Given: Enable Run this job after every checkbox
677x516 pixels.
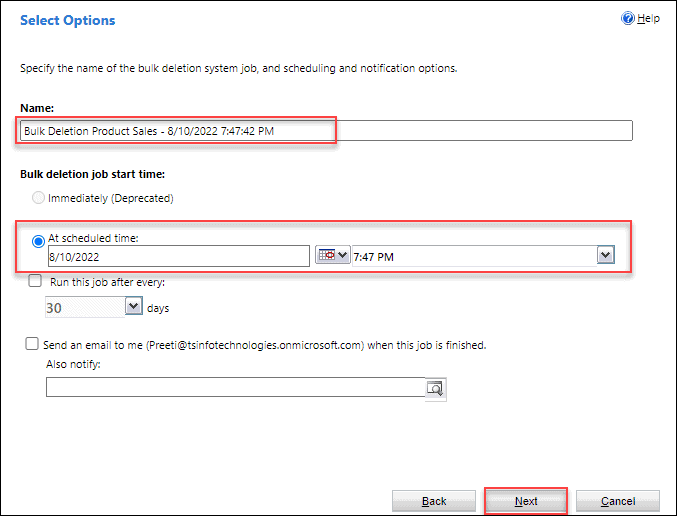Looking at the screenshot, I should coord(35,281).
